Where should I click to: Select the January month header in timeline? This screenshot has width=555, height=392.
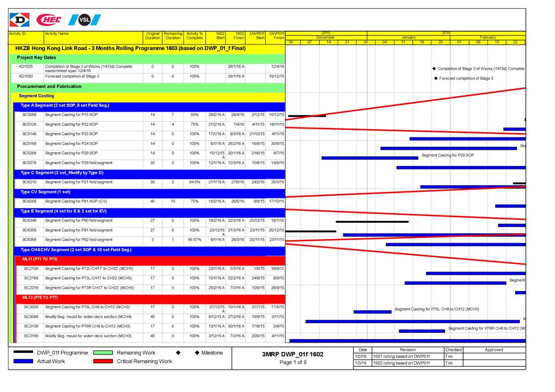tap(408, 38)
